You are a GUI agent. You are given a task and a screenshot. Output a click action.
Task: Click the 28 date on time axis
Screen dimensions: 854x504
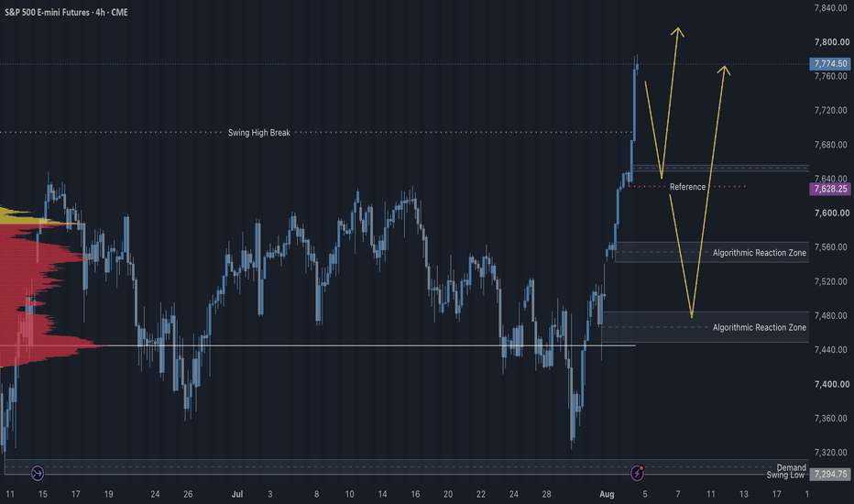(x=546, y=494)
